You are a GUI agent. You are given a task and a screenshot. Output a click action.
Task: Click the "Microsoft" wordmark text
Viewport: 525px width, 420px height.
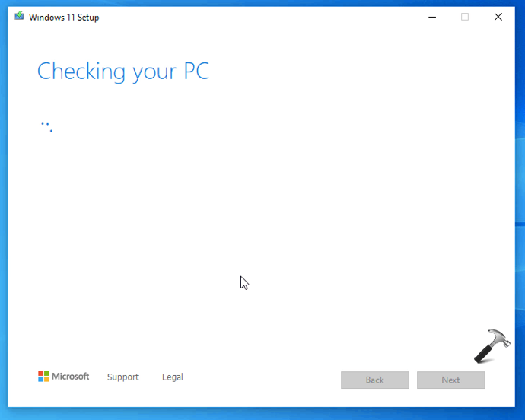[x=71, y=377]
